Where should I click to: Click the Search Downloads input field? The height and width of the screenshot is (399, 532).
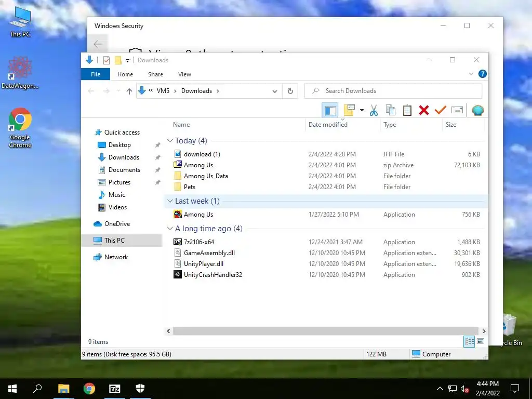(393, 91)
